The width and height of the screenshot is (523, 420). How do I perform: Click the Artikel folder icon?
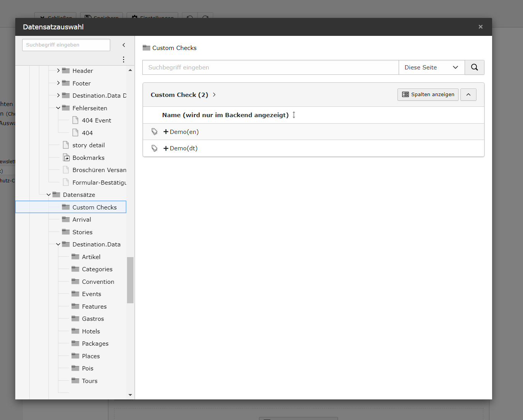76,257
